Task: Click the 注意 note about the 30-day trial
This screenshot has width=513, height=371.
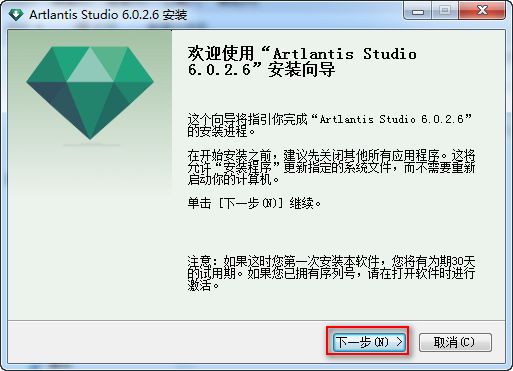Action: (331, 273)
